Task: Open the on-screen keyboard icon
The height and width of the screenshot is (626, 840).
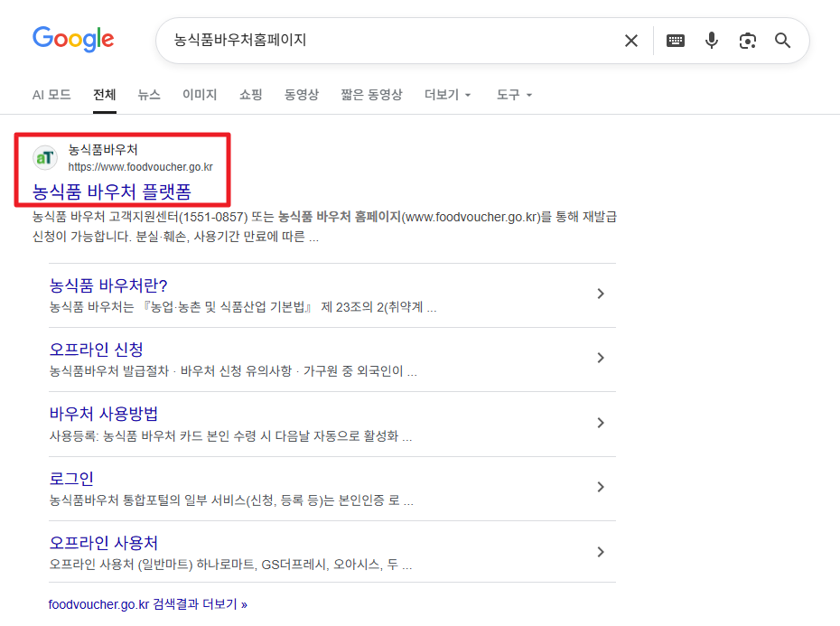Action: tap(675, 40)
